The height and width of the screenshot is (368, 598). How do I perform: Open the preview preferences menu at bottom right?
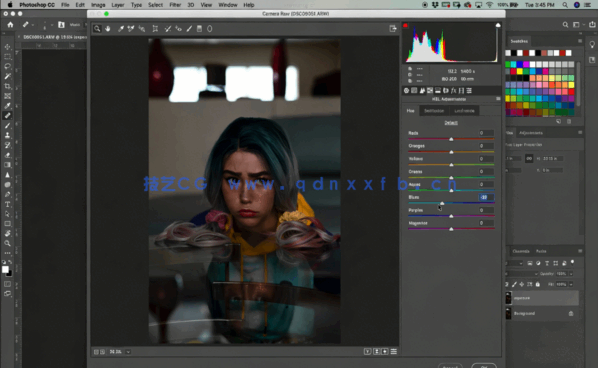coord(394,352)
